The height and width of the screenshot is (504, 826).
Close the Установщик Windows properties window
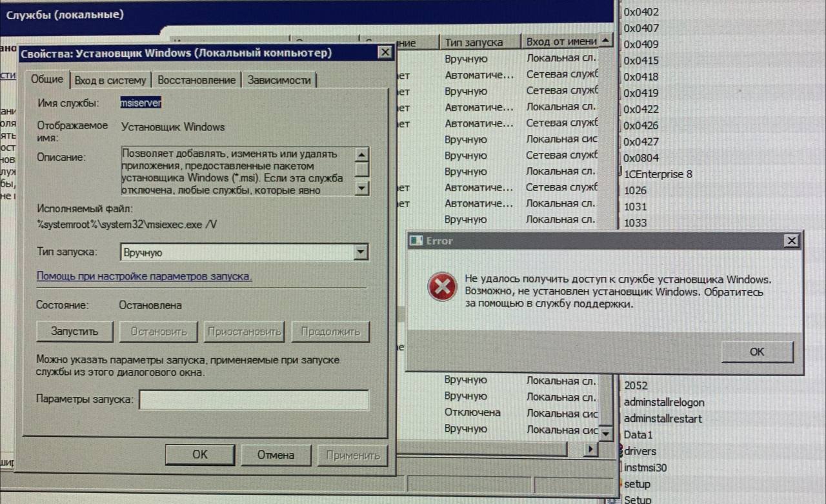(x=385, y=53)
